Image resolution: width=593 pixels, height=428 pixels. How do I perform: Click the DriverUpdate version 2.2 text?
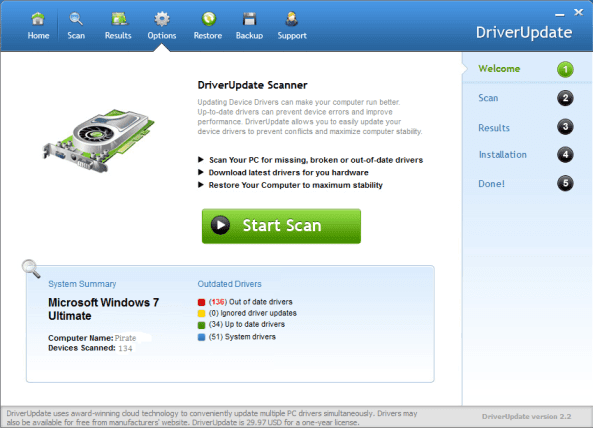(x=526, y=417)
